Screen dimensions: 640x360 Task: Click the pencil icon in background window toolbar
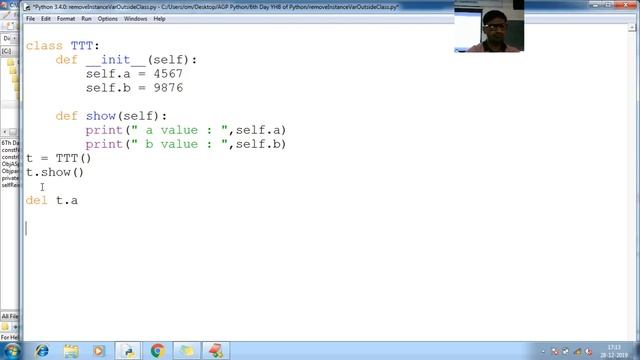point(6,15)
